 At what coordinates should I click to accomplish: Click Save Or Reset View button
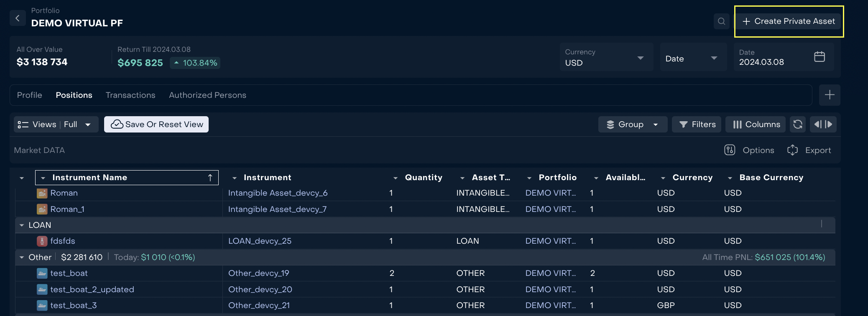click(x=156, y=125)
